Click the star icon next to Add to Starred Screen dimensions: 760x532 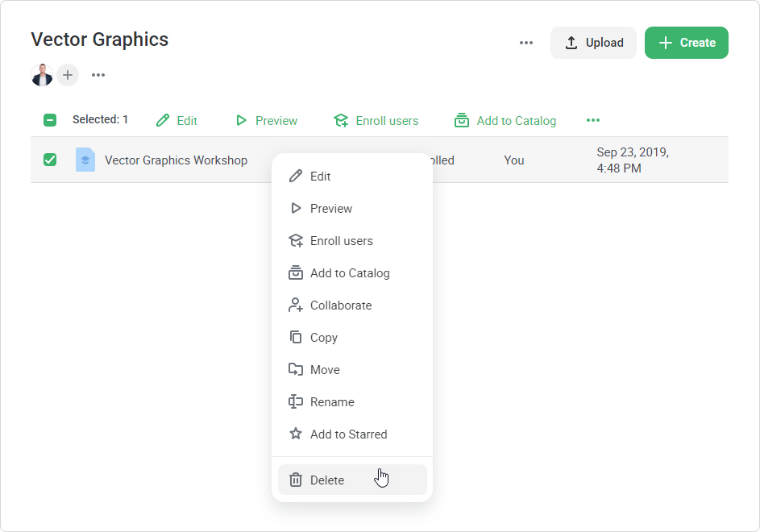click(296, 434)
